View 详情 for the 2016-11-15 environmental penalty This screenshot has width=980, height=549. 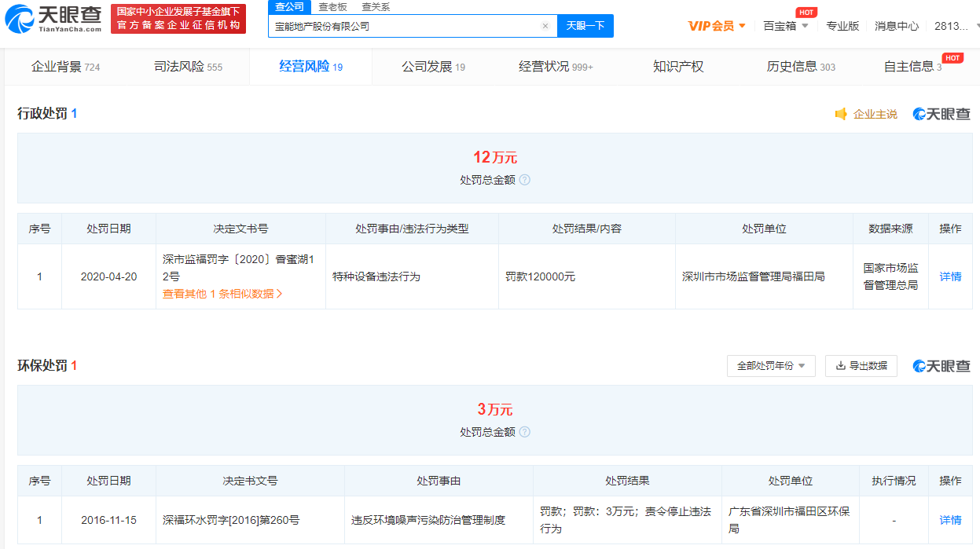point(950,520)
